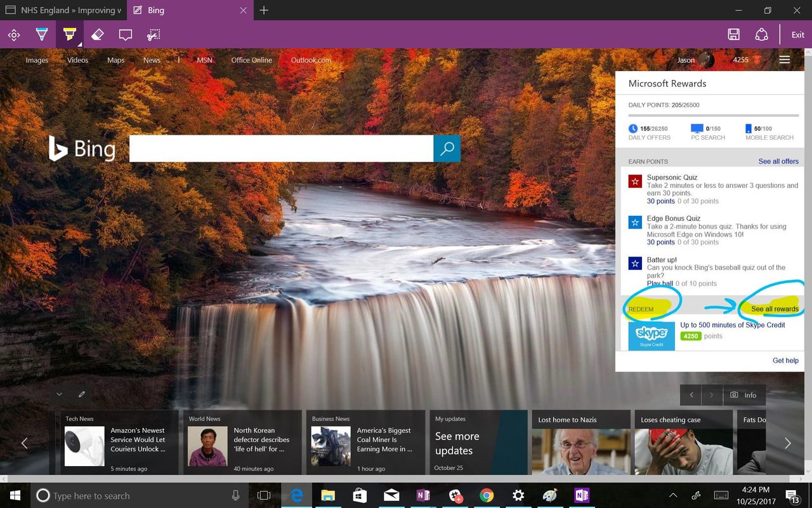The image size is (812, 508).
Task: Click the See more updates tile
Action: click(x=479, y=442)
